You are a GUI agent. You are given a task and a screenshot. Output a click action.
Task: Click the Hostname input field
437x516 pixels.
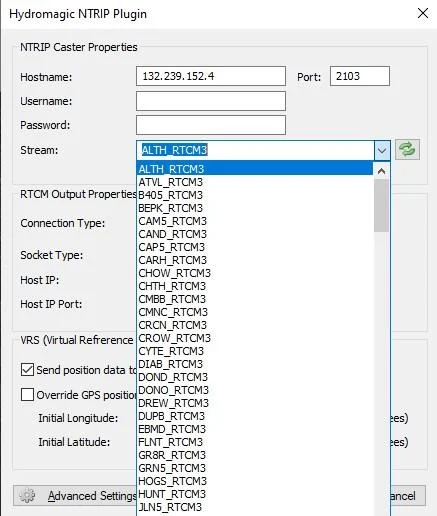211,76
